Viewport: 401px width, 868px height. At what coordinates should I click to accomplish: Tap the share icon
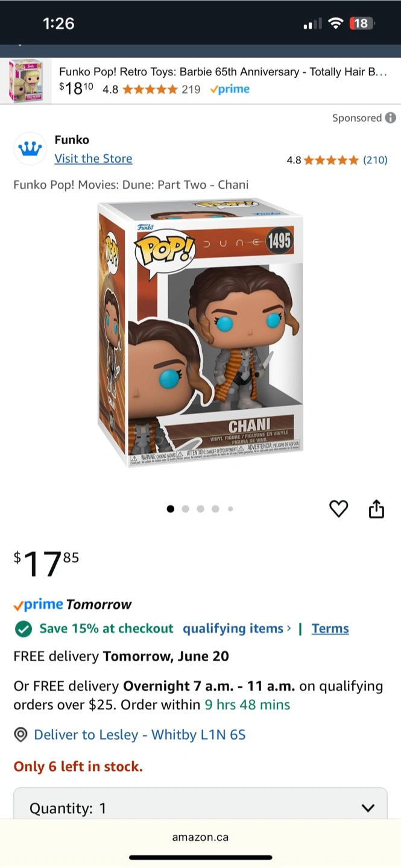pyautogui.click(x=376, y=509)
